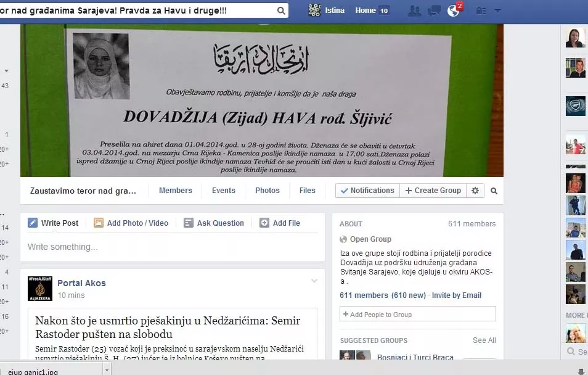
Task: Click the Invite by Email link
Action: click(457, 295)
